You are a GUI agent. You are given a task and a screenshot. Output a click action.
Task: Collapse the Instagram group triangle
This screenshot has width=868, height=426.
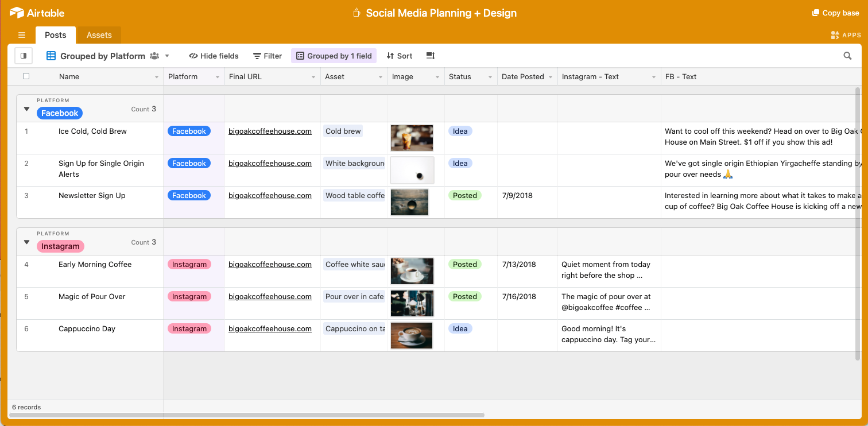(26, 242)
